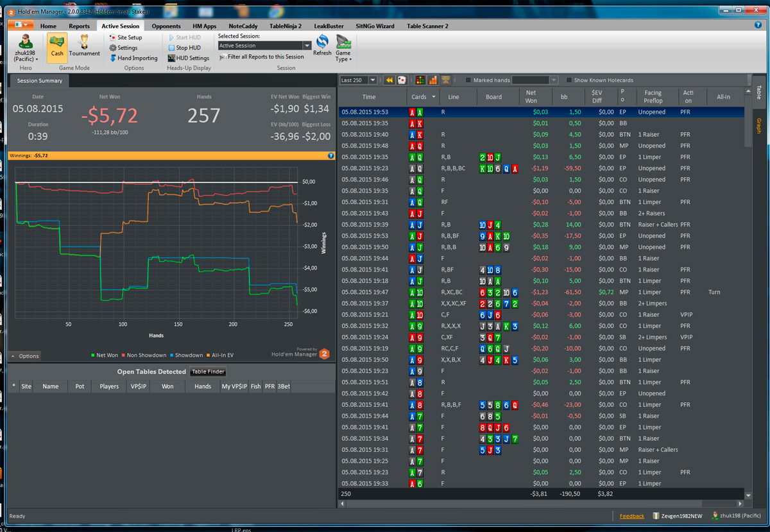The height and width of the screenshot is (532, 770).
Task: Click the playing cards replayer icon
Action: click(x=402, y=80)
